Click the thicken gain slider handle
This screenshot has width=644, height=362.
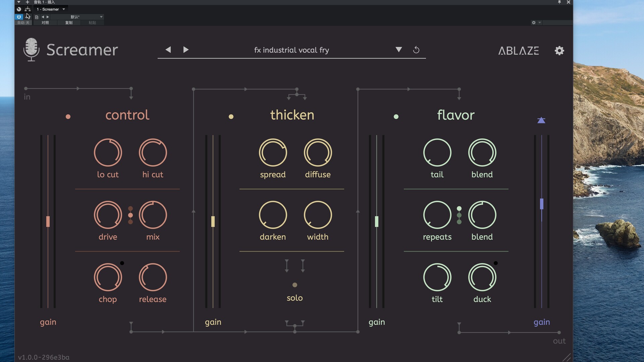click(x=213, y=222)
